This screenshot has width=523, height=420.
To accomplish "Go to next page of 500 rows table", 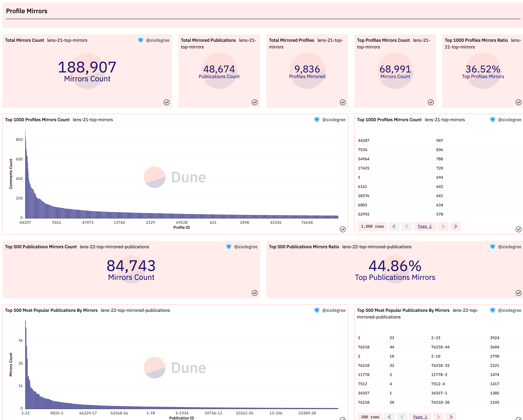I will [438, 417].
